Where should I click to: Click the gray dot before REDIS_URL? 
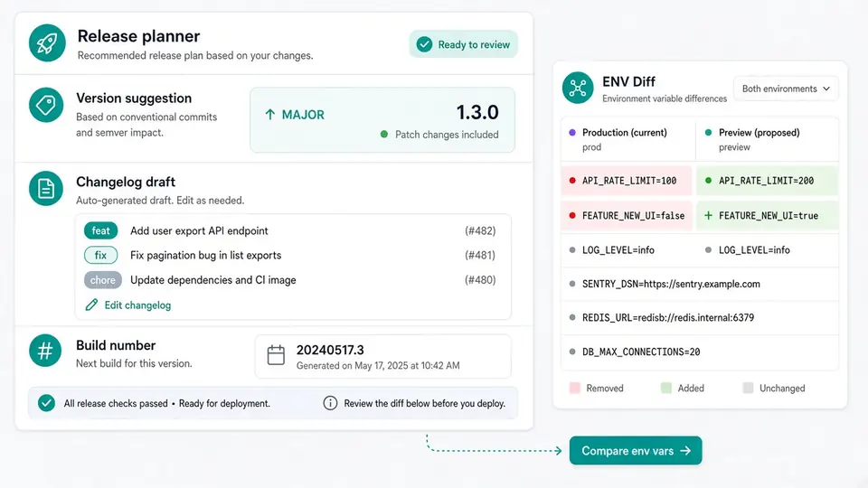click(572, 317)
